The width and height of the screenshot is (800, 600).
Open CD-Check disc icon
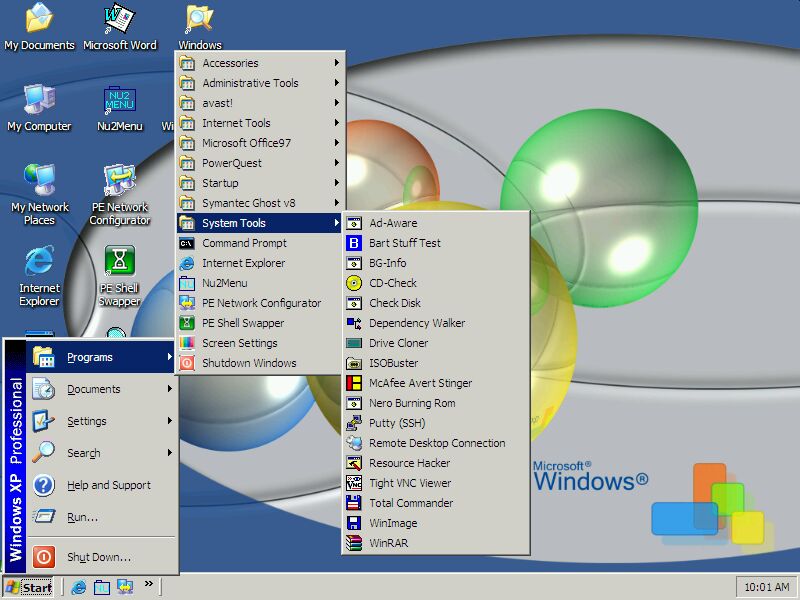point(354,283)
